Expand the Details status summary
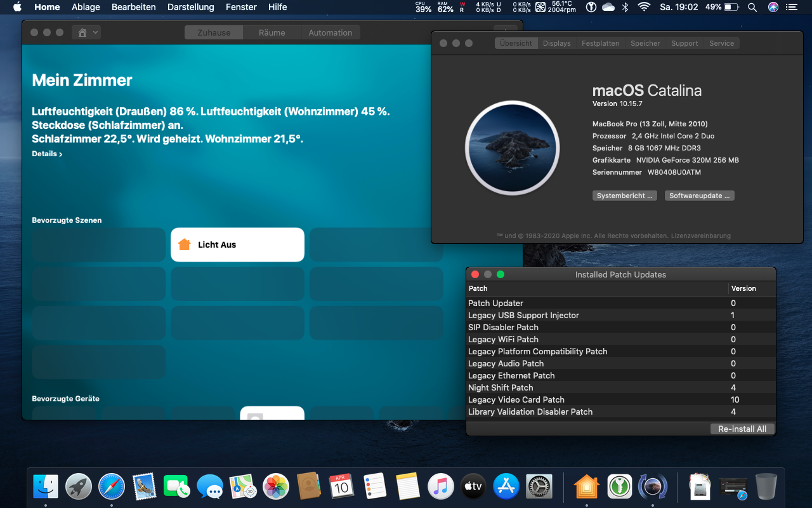This screenshot has width=812, height=508. coord(47,154)
